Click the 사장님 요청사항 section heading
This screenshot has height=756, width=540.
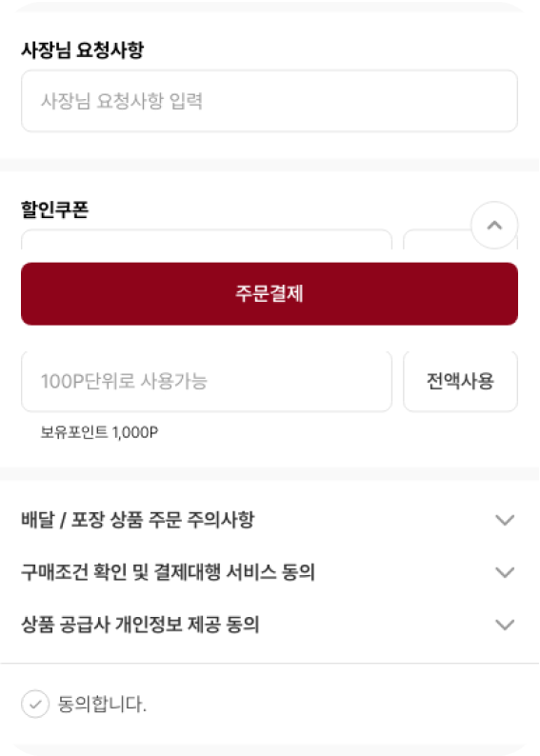point(83,50)
